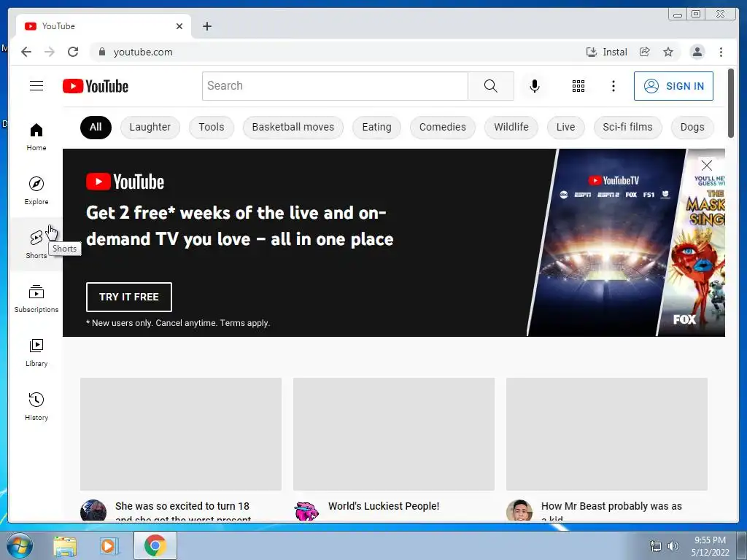
Task: Select the Wildlife filter chip
Action: coord(511,127)
